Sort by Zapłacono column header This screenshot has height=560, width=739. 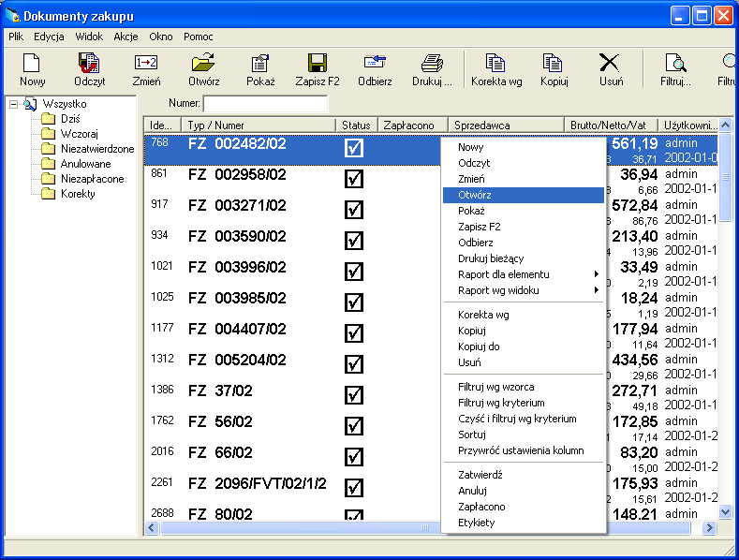tap(413, 125)
